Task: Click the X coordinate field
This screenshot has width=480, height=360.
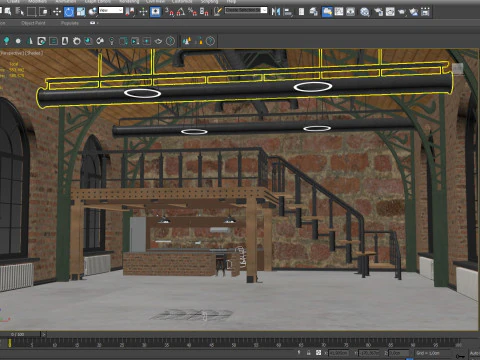Action: pos(339,353)
